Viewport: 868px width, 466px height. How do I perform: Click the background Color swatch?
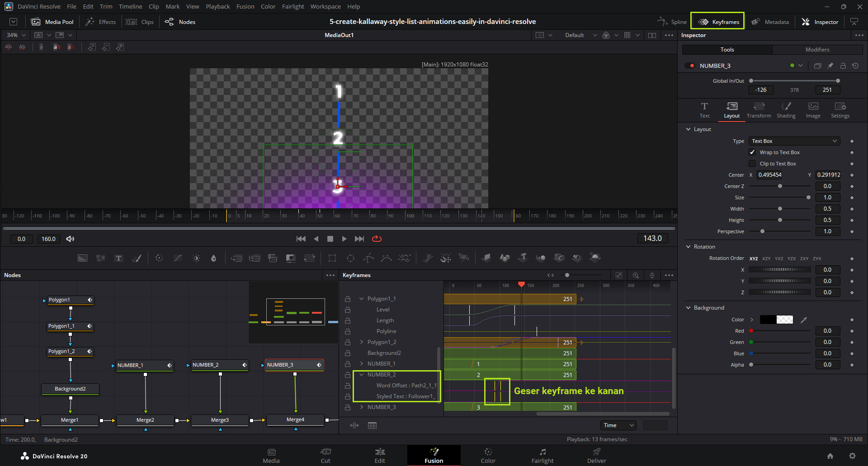[776, 320]
